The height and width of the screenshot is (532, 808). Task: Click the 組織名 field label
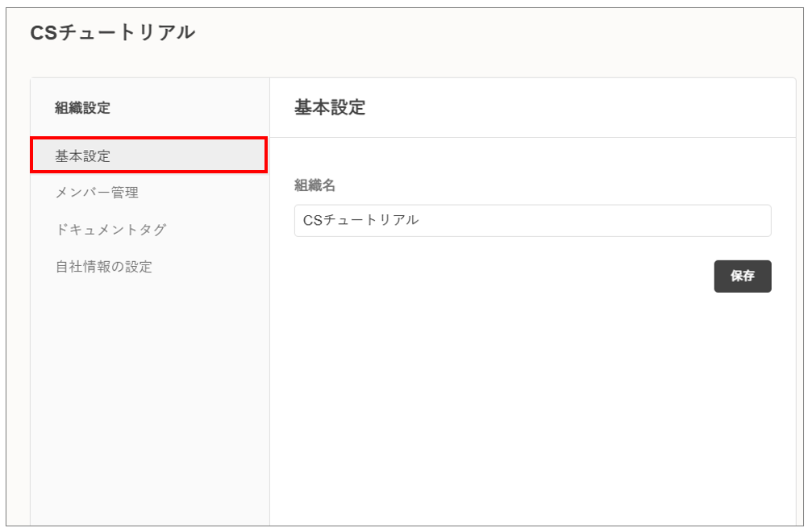click(314, 185)
